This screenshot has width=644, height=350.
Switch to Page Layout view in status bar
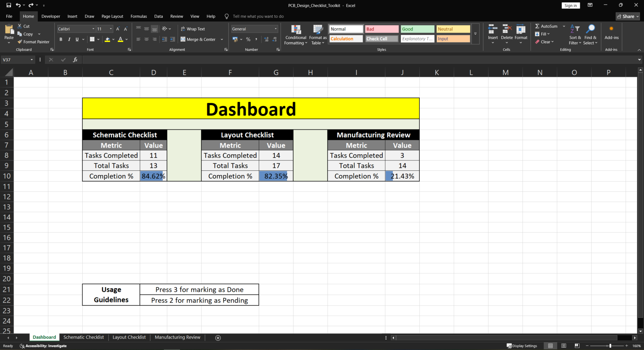click(564, 346)
